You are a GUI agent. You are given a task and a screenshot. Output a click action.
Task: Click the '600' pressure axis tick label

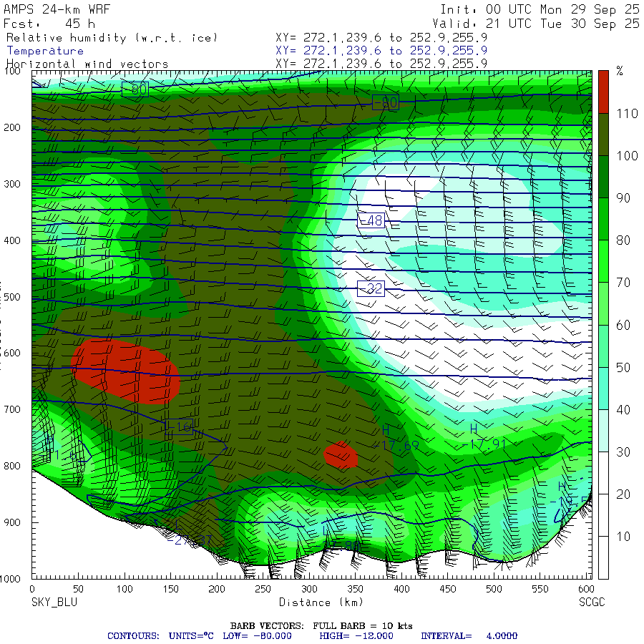coord(12,353)
